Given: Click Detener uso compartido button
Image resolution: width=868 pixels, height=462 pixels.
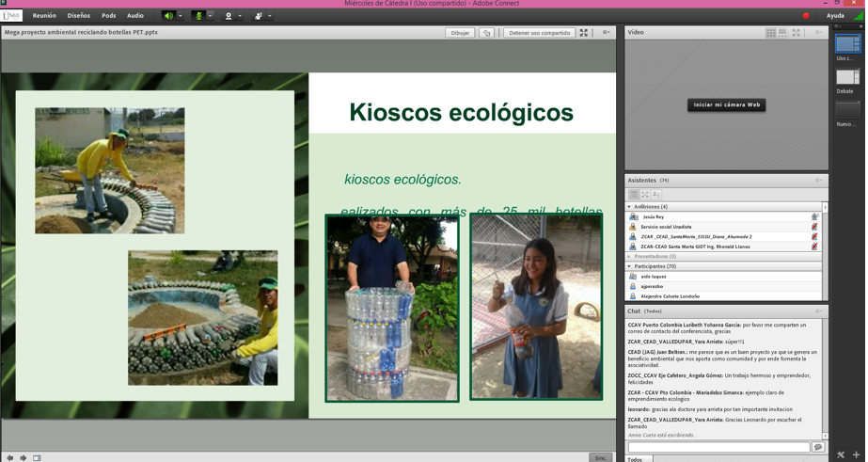Looking at the screenshot, I should point(539,33).
